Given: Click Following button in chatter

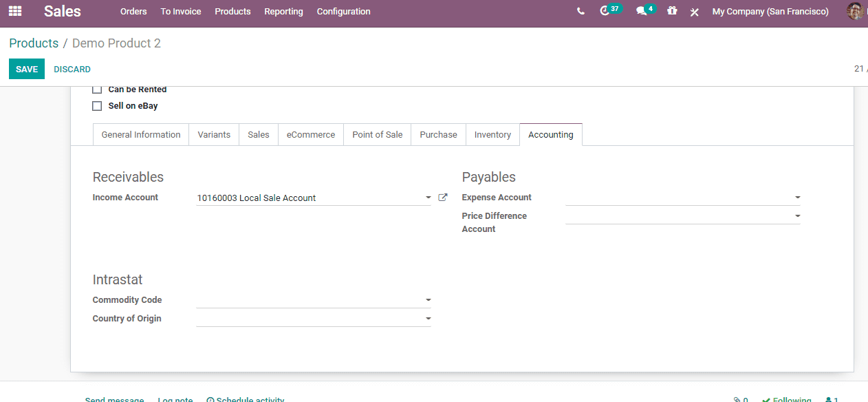Looking at the screenshot, I should pyautogui.click(x=786, y=399).
